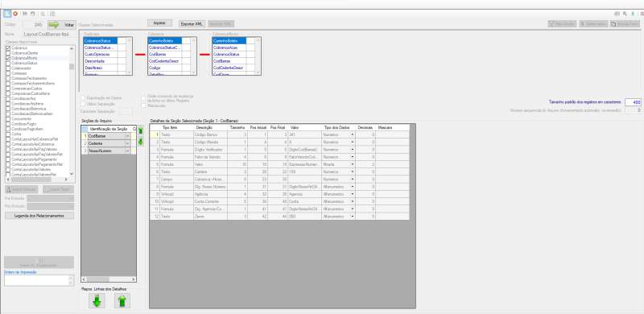
Task: Click the upper green arrow beside the section list
Action: 140,130
